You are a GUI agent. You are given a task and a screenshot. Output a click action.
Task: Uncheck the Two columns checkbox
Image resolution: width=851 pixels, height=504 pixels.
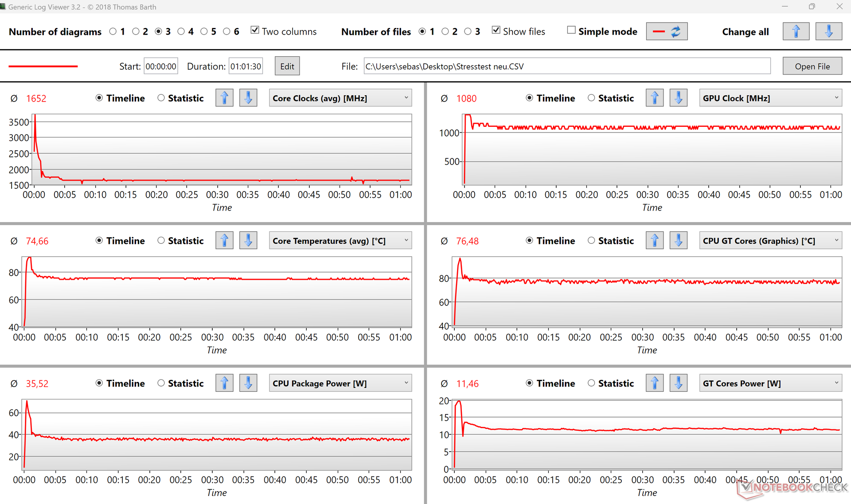(x=255, y=30)
